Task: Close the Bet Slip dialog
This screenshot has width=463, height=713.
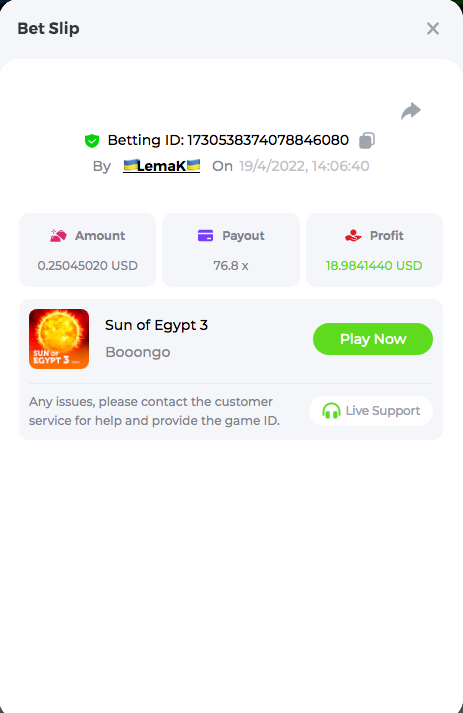Action: (x=433, y=29)
